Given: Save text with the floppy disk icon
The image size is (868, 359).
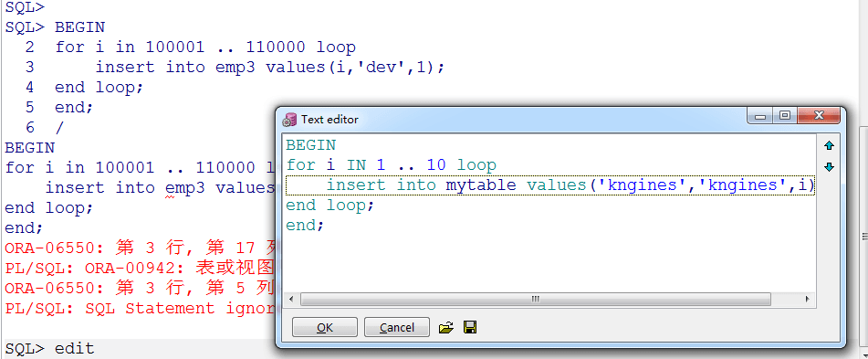Looking at the screenshot, I should click(x=470, y=327).
